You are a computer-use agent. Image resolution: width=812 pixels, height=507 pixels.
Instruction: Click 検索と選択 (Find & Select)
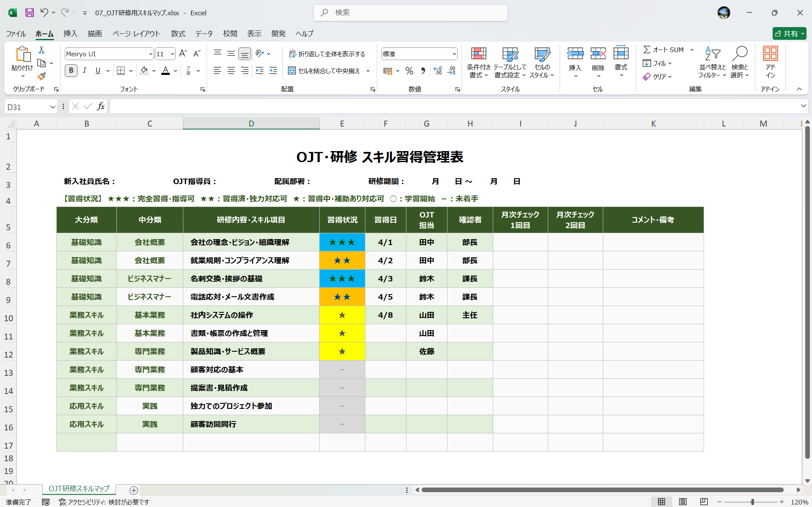740,63
